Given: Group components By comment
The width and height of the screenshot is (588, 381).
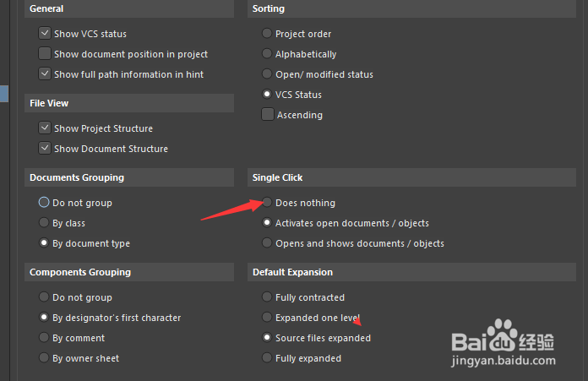Looking at the screenshot, I should coord(44,338).
